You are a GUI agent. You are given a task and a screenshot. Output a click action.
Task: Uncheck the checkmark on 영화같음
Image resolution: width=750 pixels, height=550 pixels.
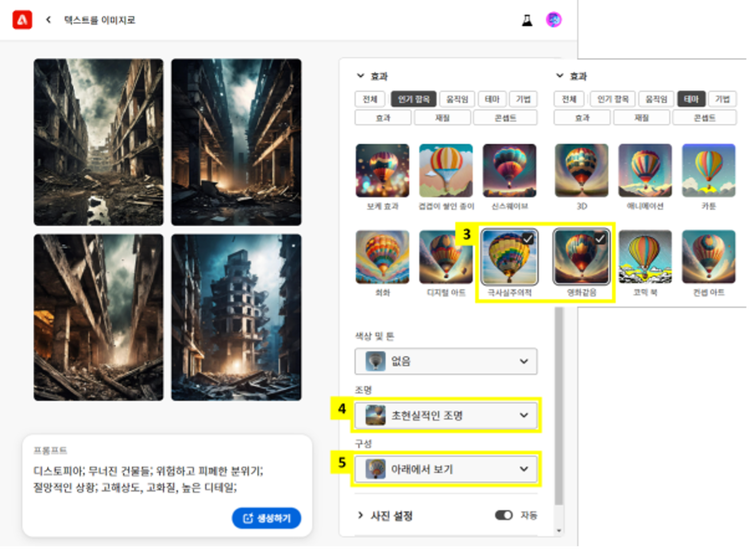point(600,239)
